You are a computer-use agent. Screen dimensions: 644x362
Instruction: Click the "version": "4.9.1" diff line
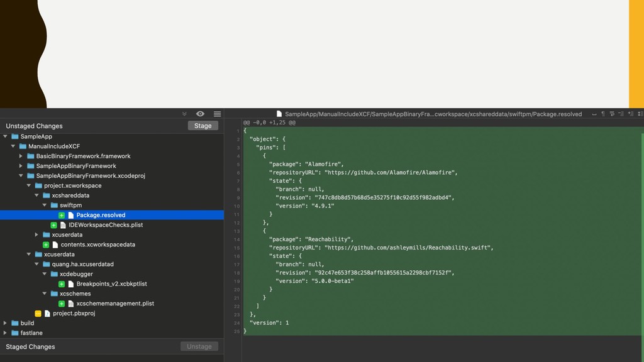tap(305, 206)
